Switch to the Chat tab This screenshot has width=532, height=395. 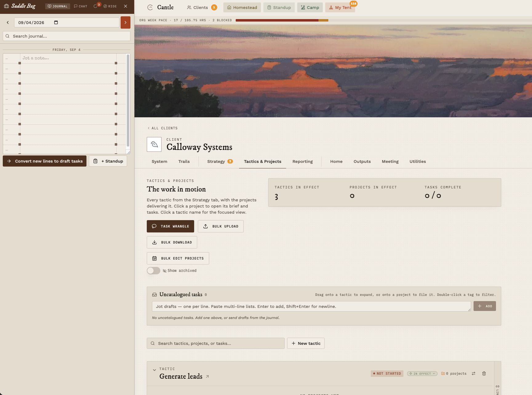click(x=81, y=6)
